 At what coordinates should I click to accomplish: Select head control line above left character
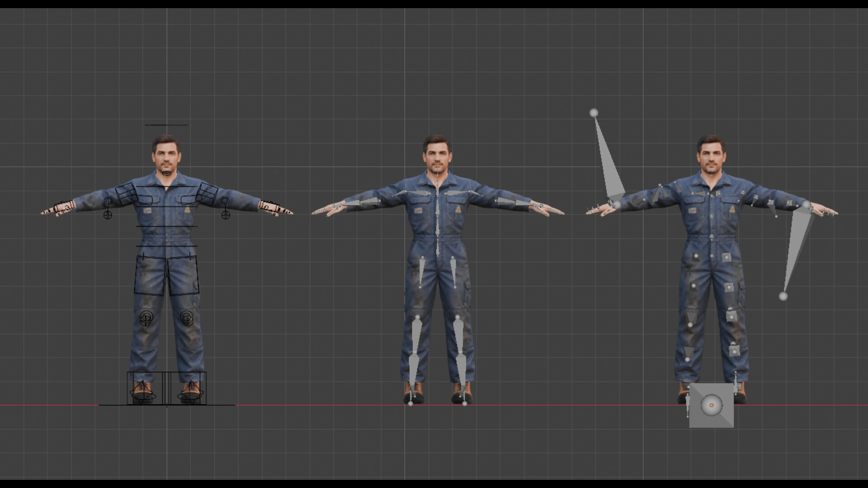coord(166,125)
